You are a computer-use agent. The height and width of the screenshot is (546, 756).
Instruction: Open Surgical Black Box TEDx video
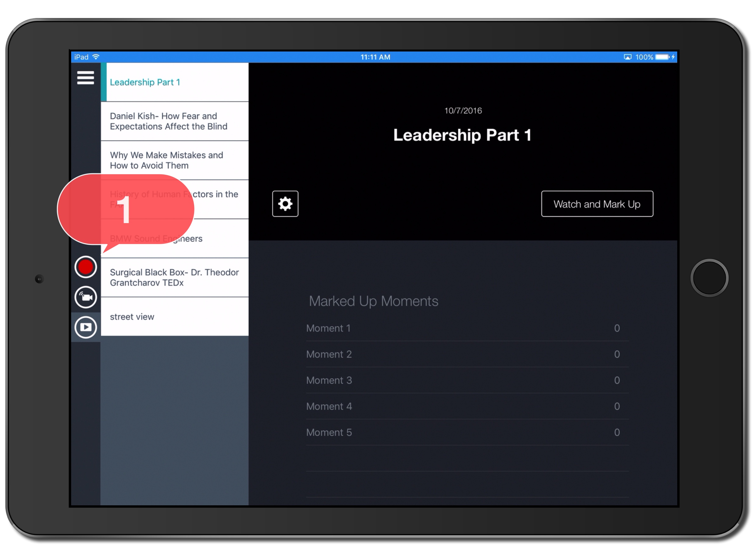[x=175, y=277]
